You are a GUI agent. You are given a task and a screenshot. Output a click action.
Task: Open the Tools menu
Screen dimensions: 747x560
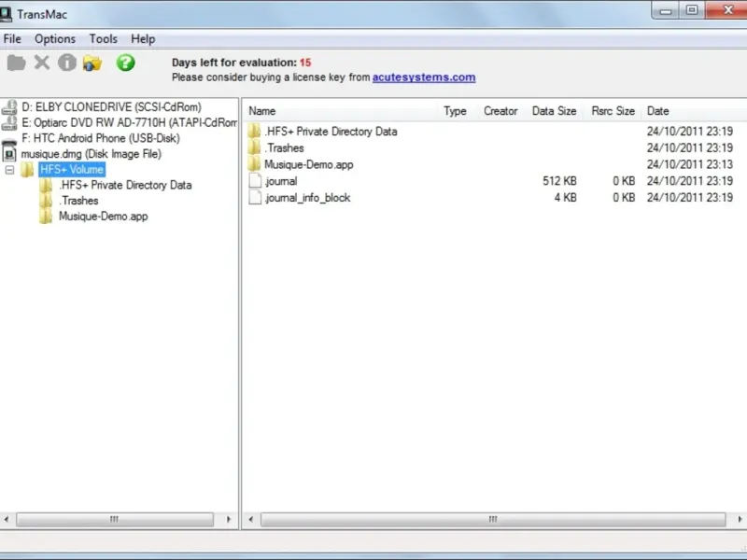tap(104, 39)
